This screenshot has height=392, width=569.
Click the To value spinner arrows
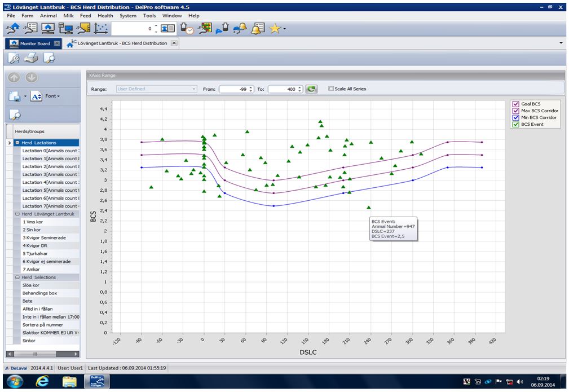(300, 89)
